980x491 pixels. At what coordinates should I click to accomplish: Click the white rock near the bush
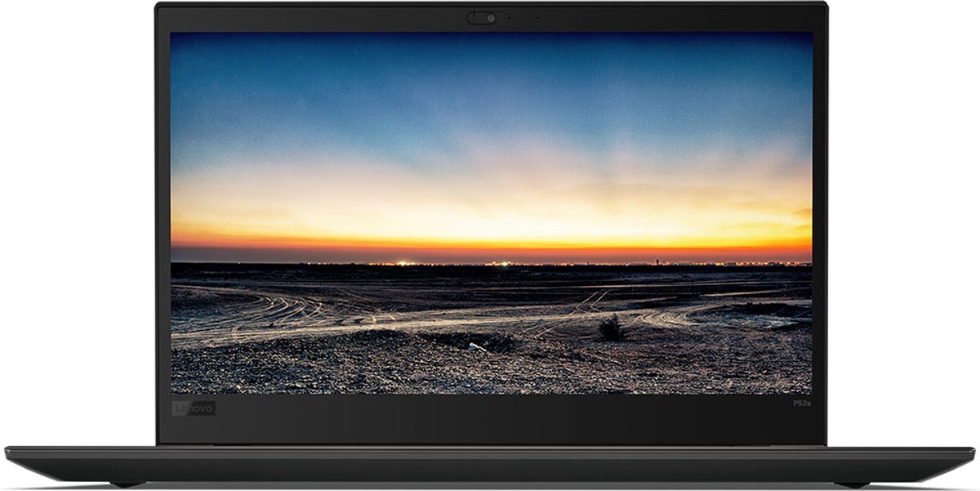tap(477, 347)
